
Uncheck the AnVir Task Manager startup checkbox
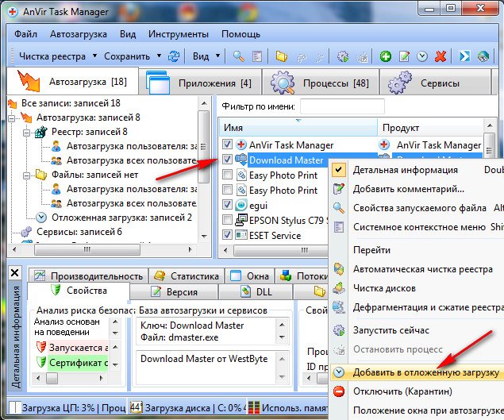[229, 145]
